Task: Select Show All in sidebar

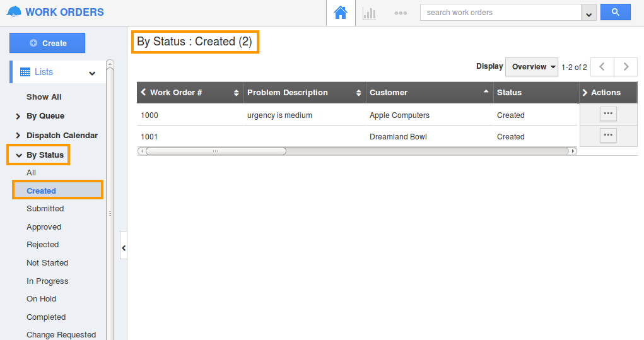Action: [x=44, y=97]
